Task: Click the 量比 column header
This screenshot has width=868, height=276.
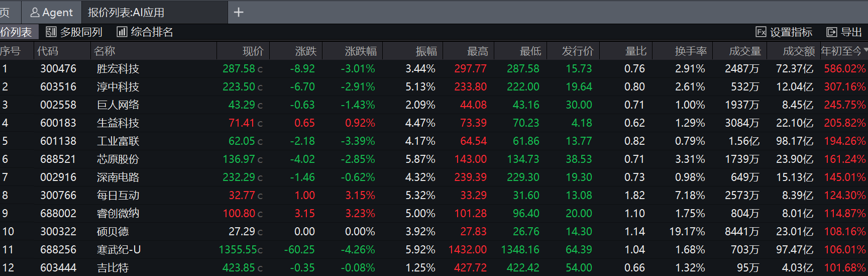Action: click(635, 51)
